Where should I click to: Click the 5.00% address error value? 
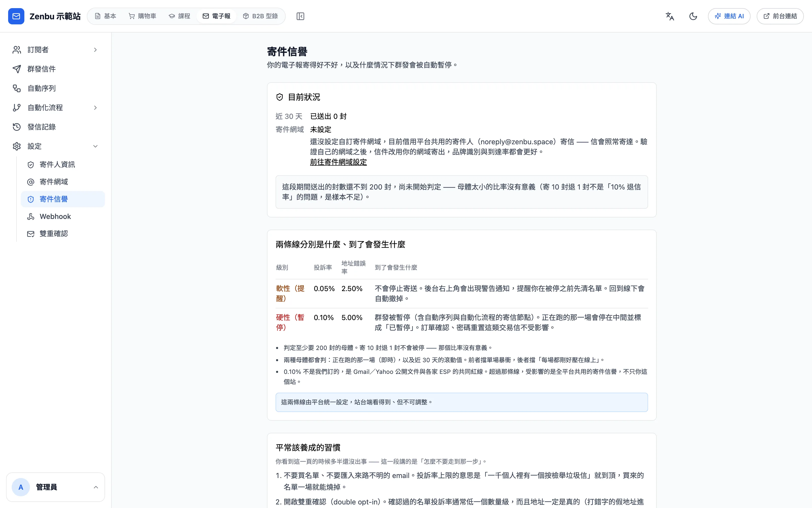352,317
